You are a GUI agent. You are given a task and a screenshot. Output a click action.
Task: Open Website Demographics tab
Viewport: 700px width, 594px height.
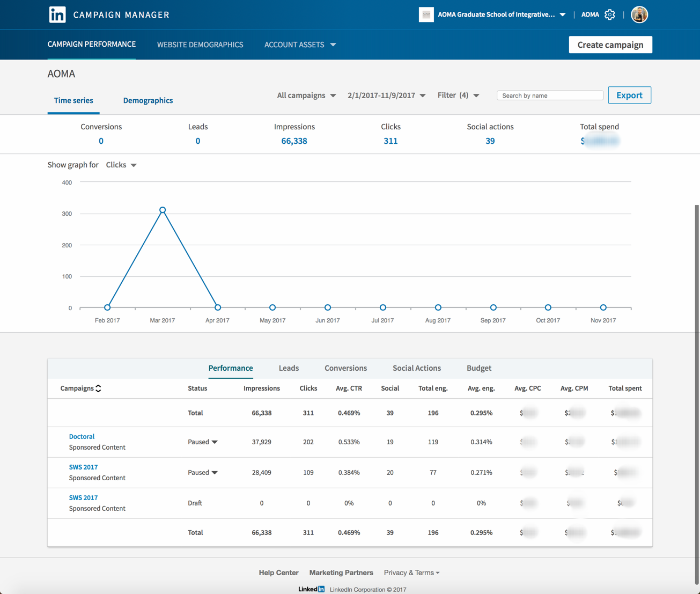pos(200,45)
